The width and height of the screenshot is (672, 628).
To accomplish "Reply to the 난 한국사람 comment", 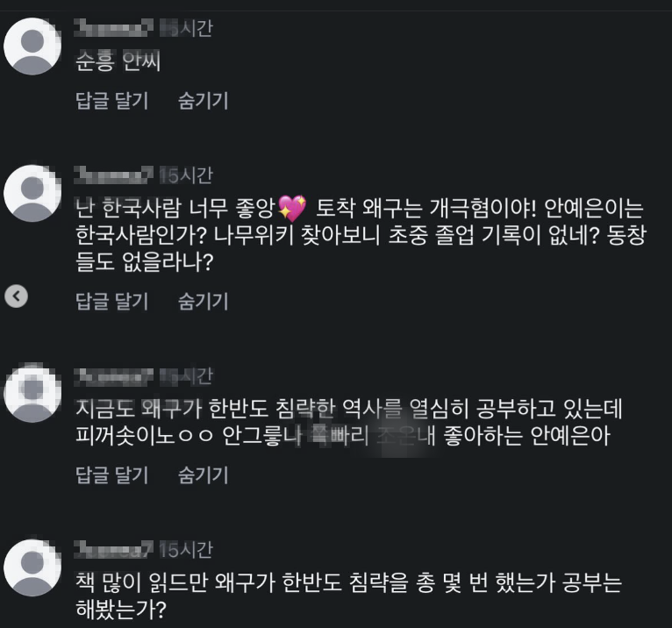I will tap(112, 301).
